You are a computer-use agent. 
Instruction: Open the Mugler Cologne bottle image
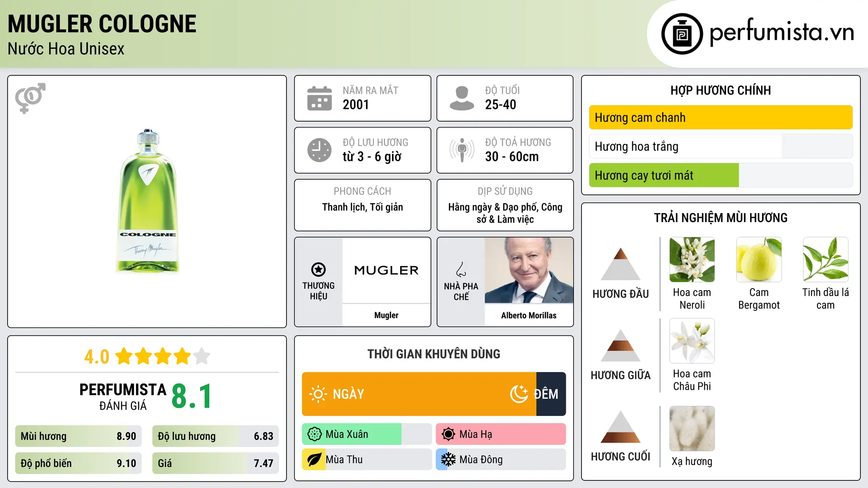(x=147, y=201)
